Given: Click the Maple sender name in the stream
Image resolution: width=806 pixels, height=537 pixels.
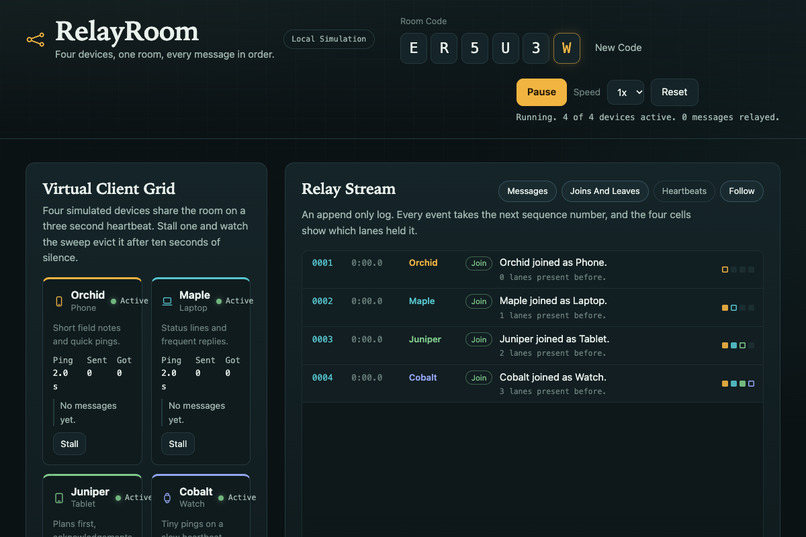Looking at the screenshot, I should (422, 301).
